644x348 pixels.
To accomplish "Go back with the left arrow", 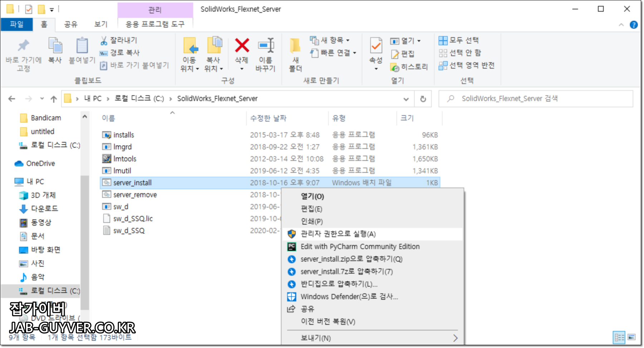I will 12,99.
